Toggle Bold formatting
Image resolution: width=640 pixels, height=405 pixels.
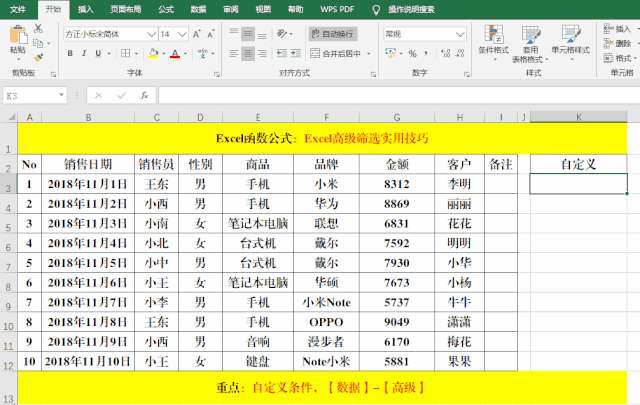tap(70, 53)
